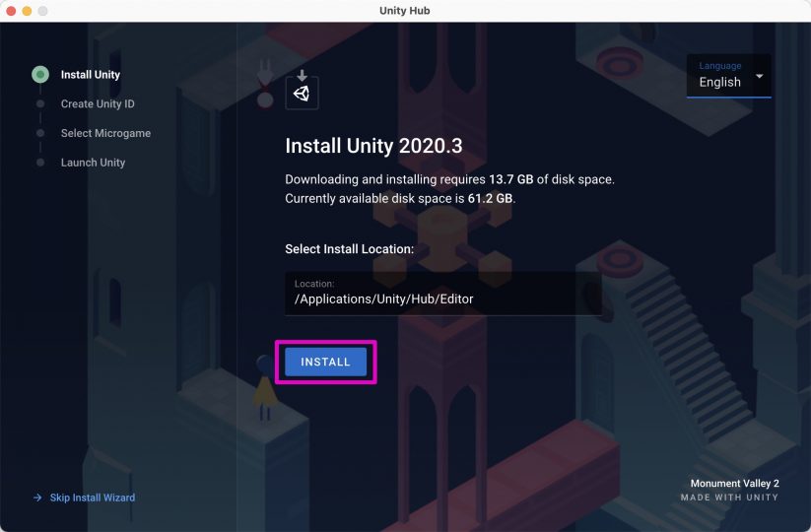Click the blue INSTALL button
811x532 pixels.
(x=325, y=362)
